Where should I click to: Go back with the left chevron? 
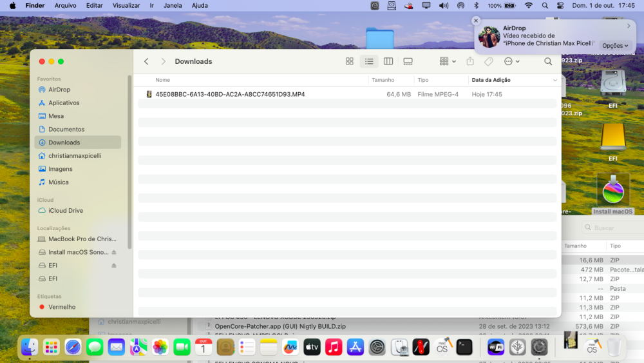[x=146, y=61]
